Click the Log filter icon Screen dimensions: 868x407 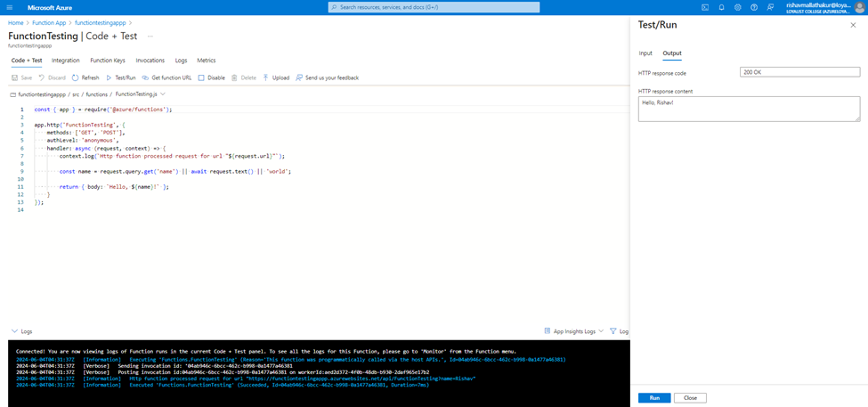tap(612, 331)
